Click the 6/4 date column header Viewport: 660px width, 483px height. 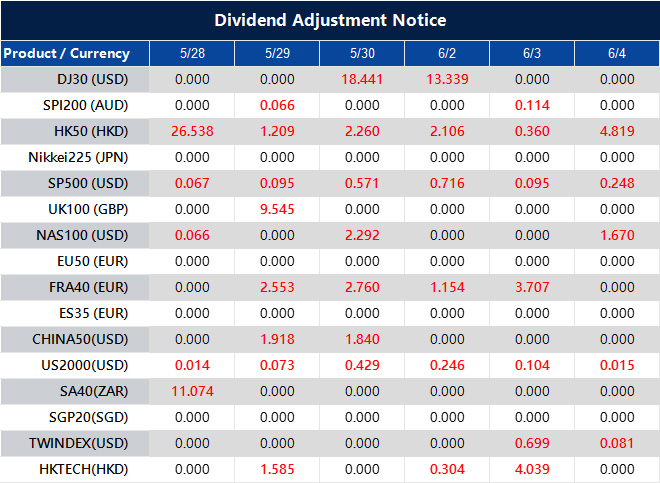click(x=618, y=53)
